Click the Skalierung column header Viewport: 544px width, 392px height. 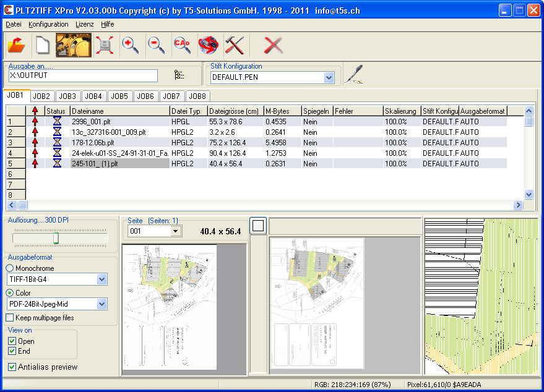(x=402, y=111)
